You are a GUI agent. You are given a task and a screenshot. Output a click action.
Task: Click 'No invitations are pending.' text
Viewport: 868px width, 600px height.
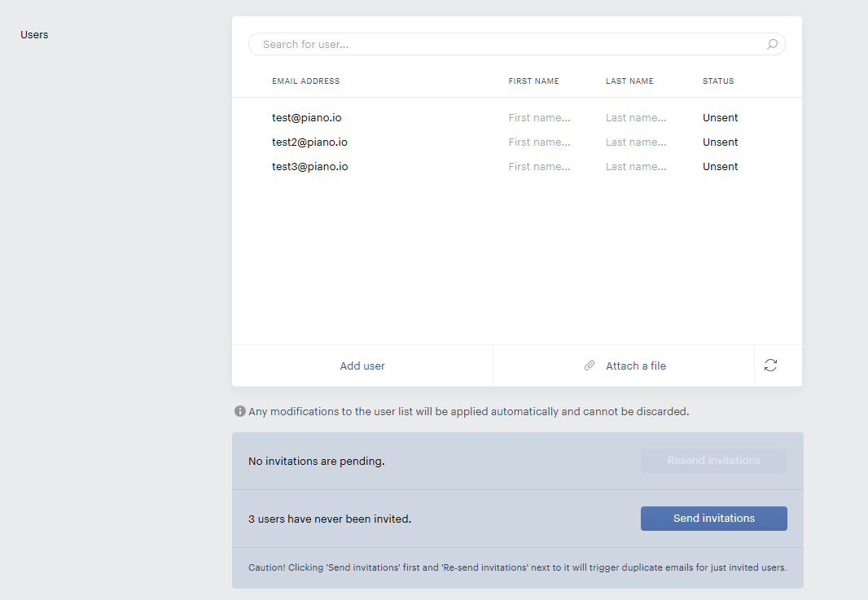tap(317, 461)
